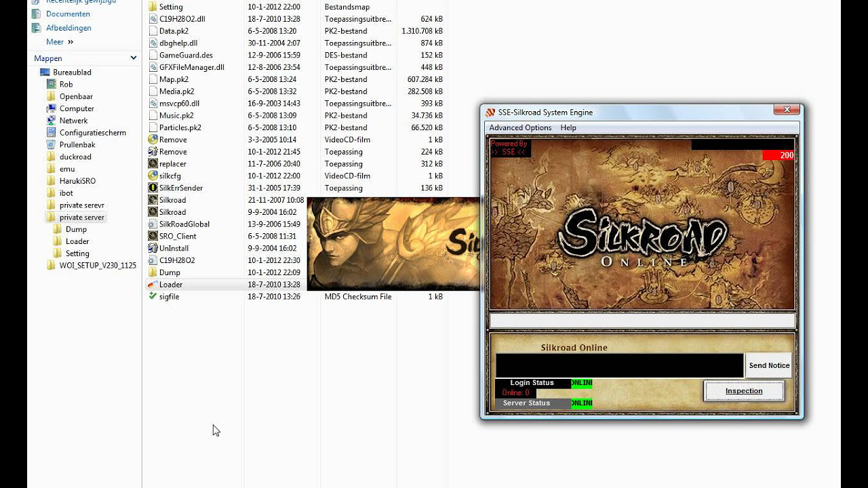868x488 pixels.
Task: Close the SSE-Silkroad System Engine window
Action: point(787,110)
